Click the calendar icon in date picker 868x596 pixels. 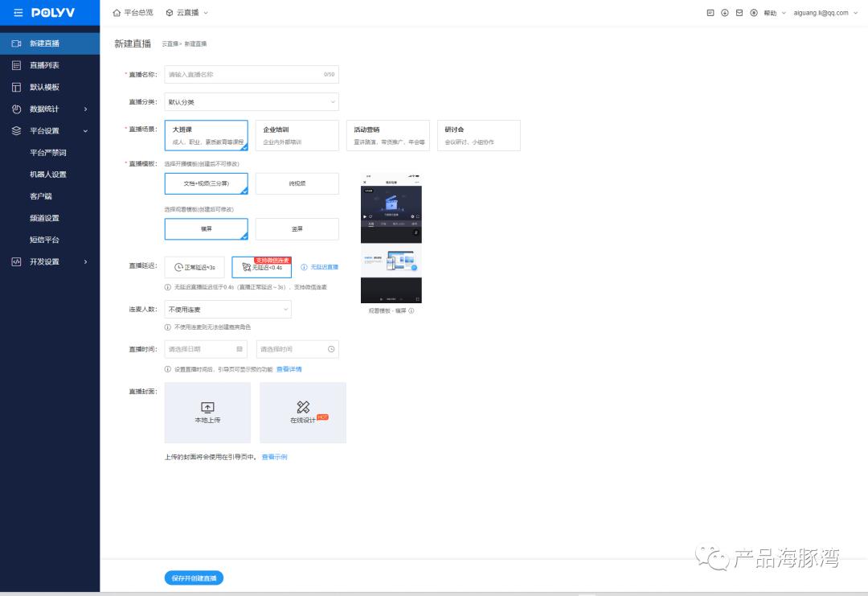click(x=240, y=349)
